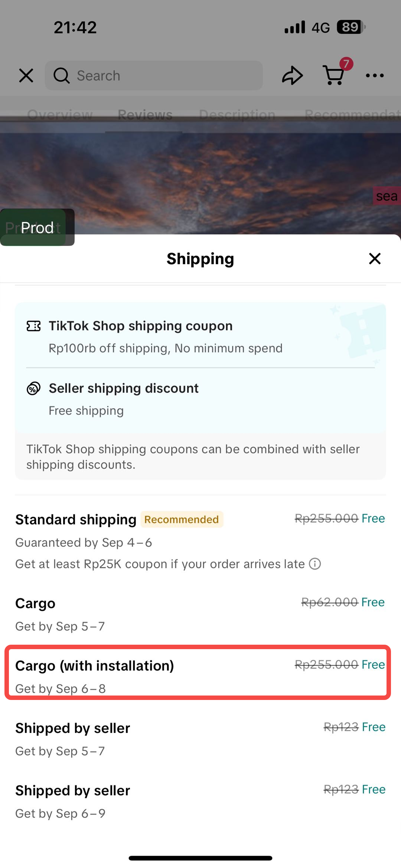Tap the late-arrival coupon info icon
This screenshot has height=868, width=401.
tap(315, 564)
